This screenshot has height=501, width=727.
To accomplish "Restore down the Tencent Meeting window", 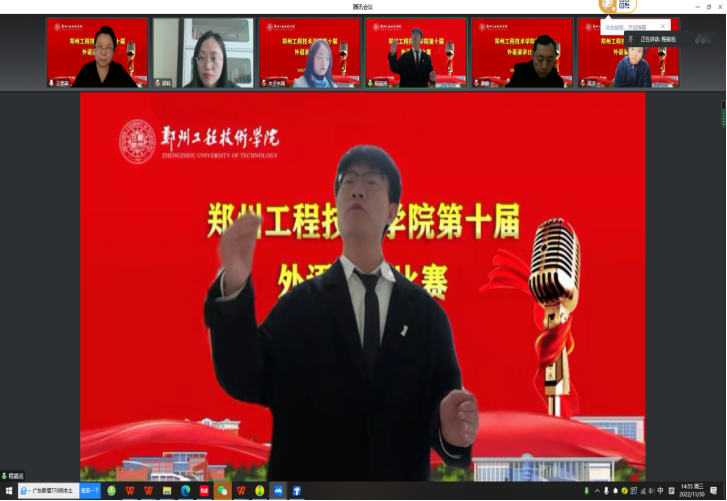I will point(709,6).
